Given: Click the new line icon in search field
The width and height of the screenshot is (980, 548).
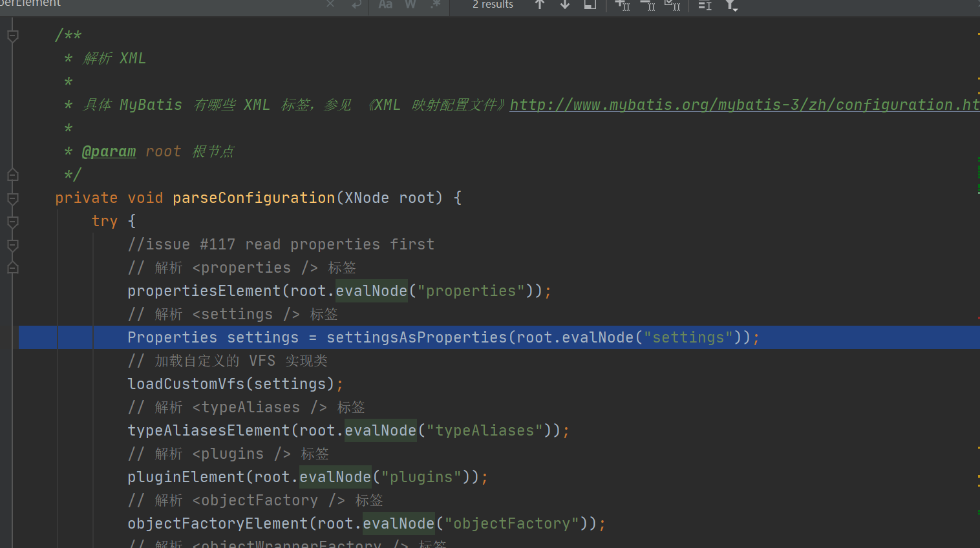Looking at the screenshot, I should pyautogui.click(x=356, y=4).
